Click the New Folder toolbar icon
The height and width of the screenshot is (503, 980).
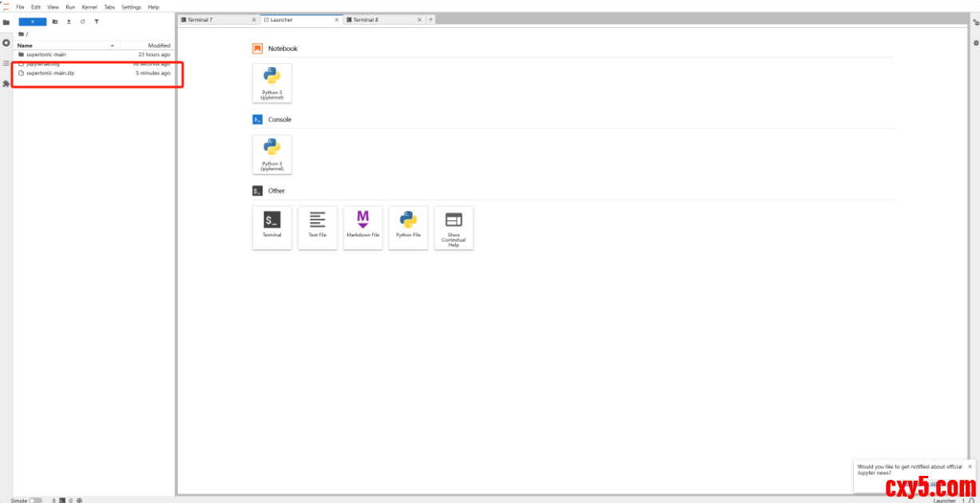55,22
